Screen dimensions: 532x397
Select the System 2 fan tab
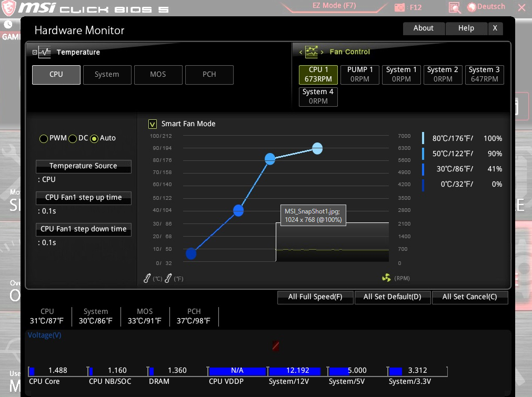click(443, 75)
